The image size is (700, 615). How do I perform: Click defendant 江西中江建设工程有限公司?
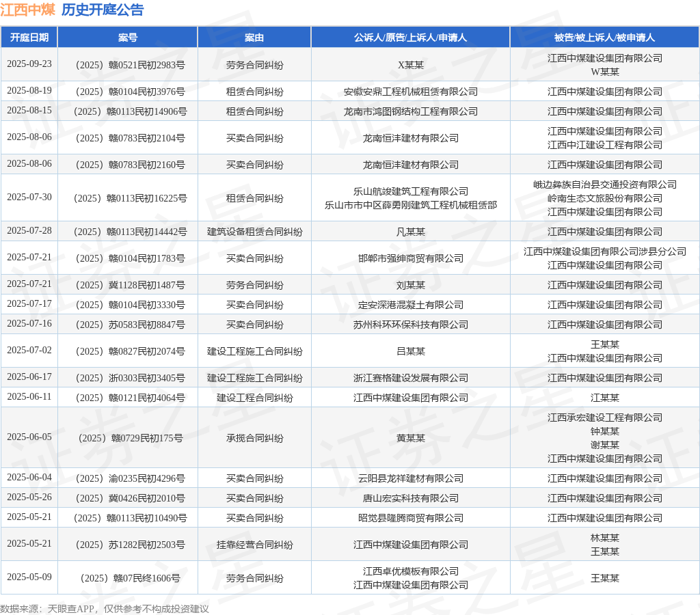pos(605,145)
